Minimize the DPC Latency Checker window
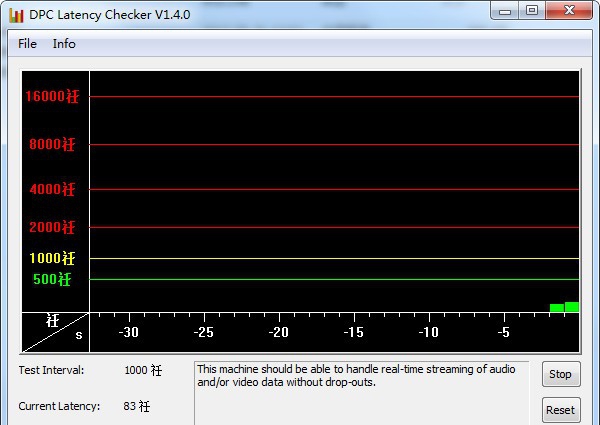Screen dimensions: 600x425 [x=505, y=11]
